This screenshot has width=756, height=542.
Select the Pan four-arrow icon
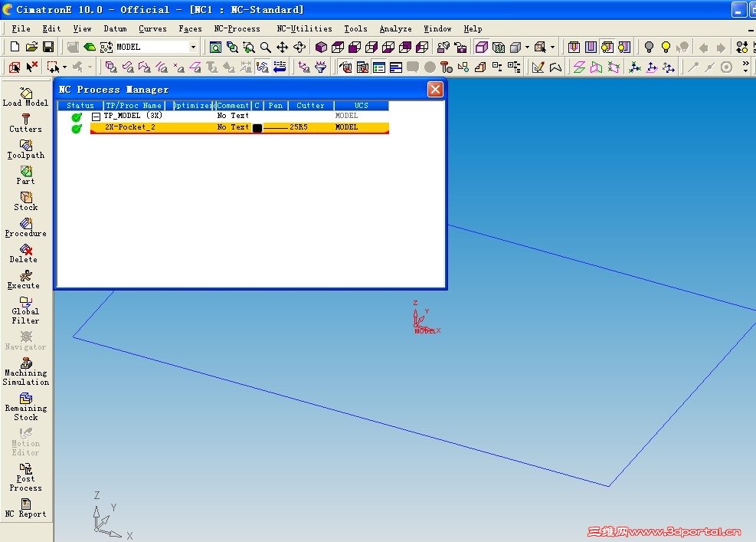coord(282,47)
